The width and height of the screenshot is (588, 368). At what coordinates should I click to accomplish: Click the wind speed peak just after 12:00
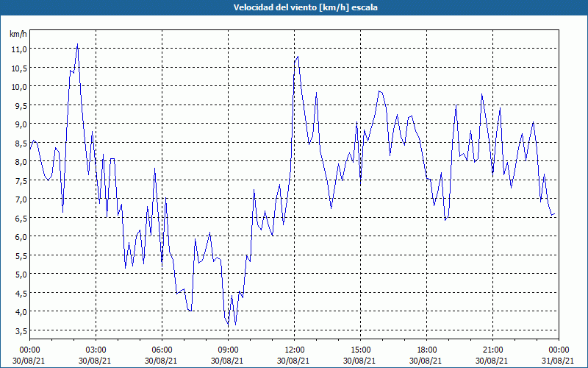[x=298, y=57]
